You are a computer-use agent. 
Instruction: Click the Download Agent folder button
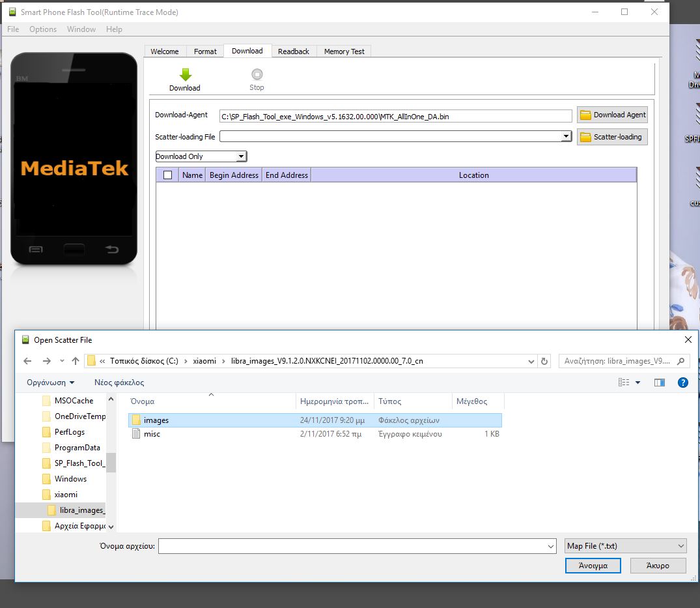(612, 115)
